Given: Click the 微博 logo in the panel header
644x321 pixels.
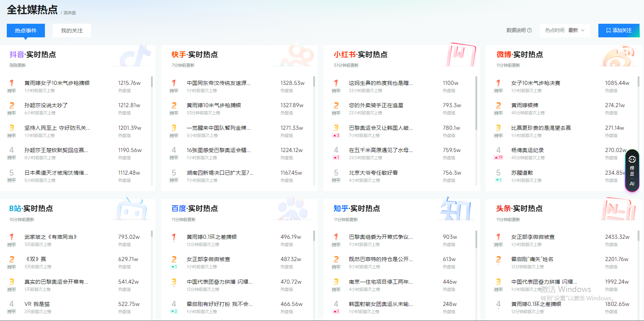Looking at the screenshot, I should click(619, 56).
